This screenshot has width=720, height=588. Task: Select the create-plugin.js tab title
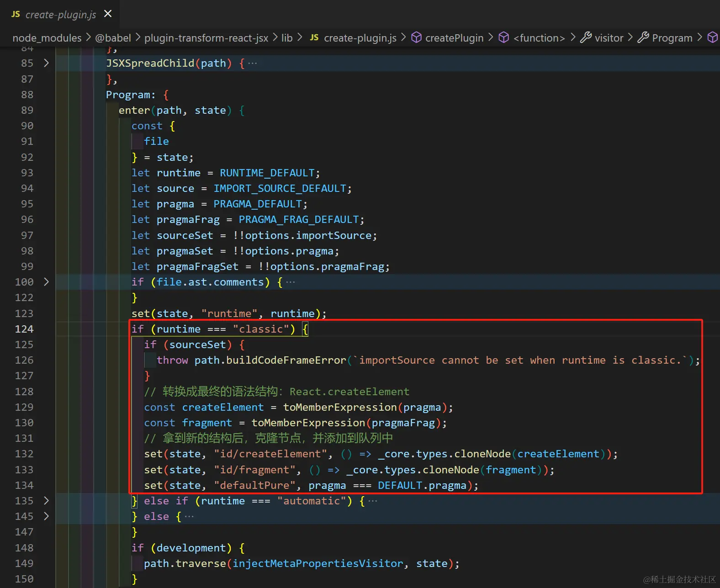61,15
